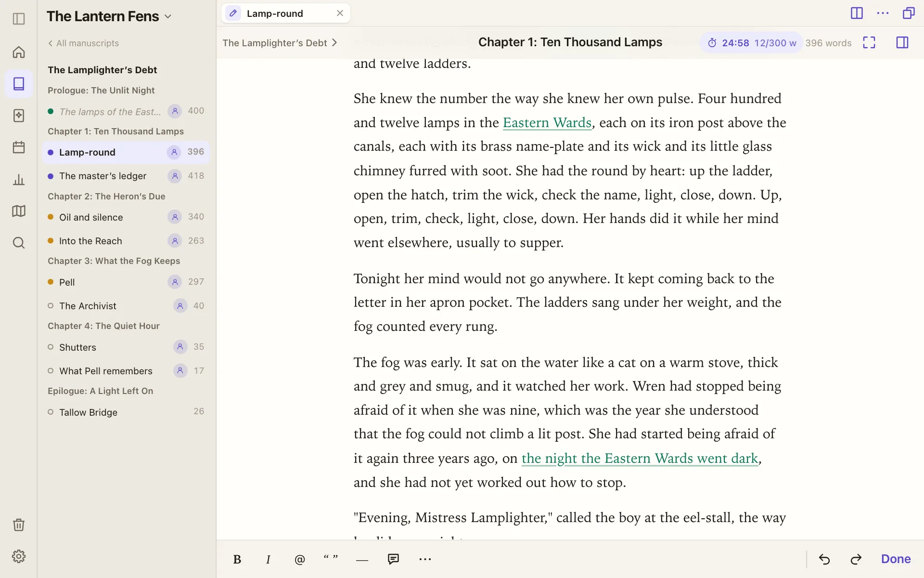Screen dimensions: 924x578
Task: Undo the last edit
Action: tap(824, 559)
